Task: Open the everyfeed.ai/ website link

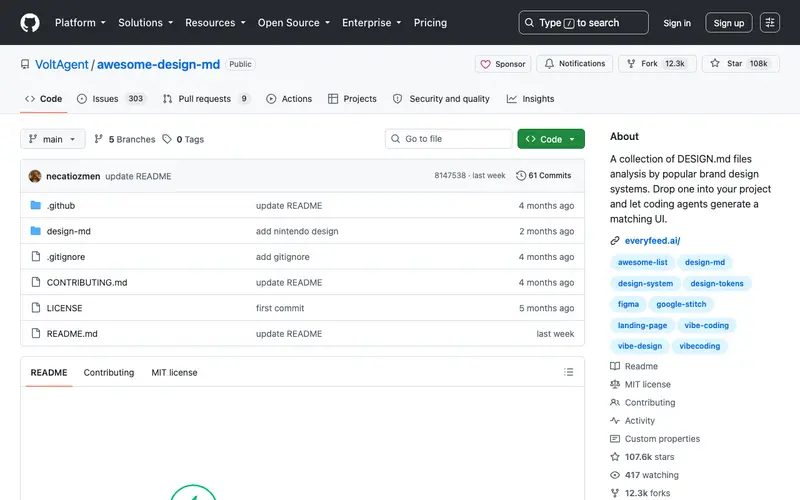Action: coord(652,241)
